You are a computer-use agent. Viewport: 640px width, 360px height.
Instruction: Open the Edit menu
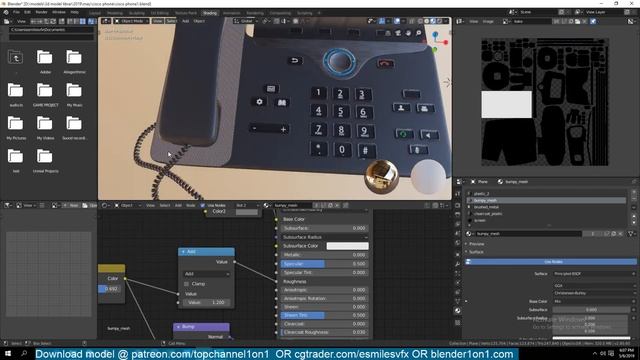[x=27, y=12]
